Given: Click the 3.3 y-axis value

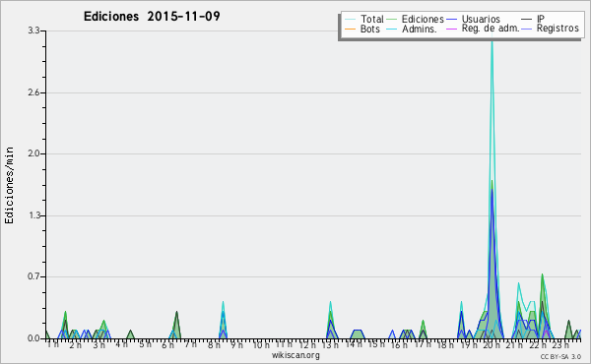Looking at the screenshot, I should (x=33, y=30).
